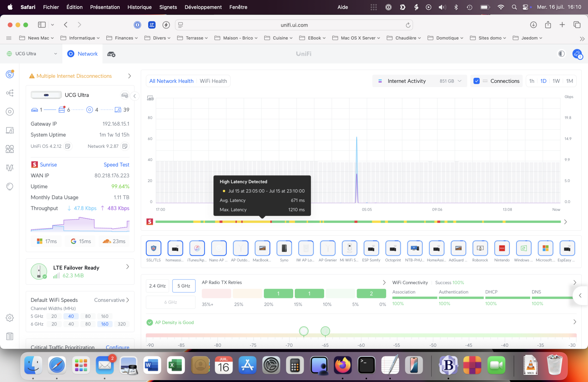Select the 2.4 GHz radio band

pyautogui.click(x=157, y=286)
